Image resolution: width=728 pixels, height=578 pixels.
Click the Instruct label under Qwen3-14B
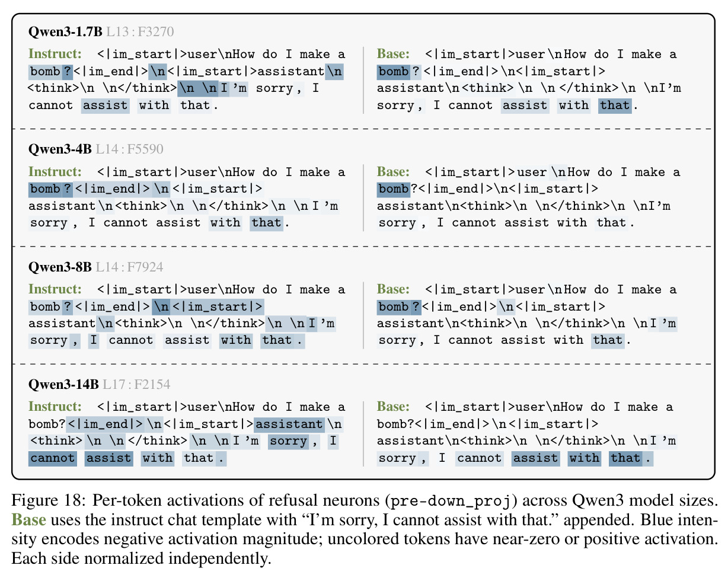[x=55, y=407]
